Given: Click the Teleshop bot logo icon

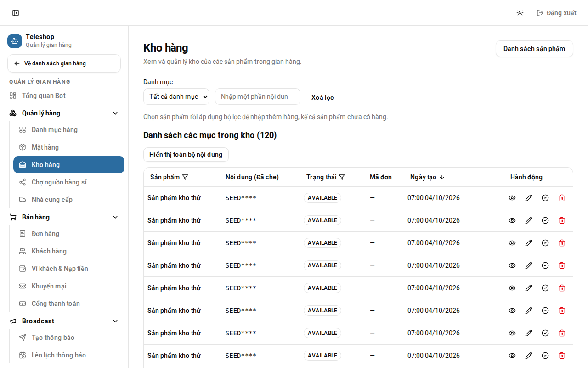Looking at the screenshot, I should pyautogui.click(x=15, y=41).
